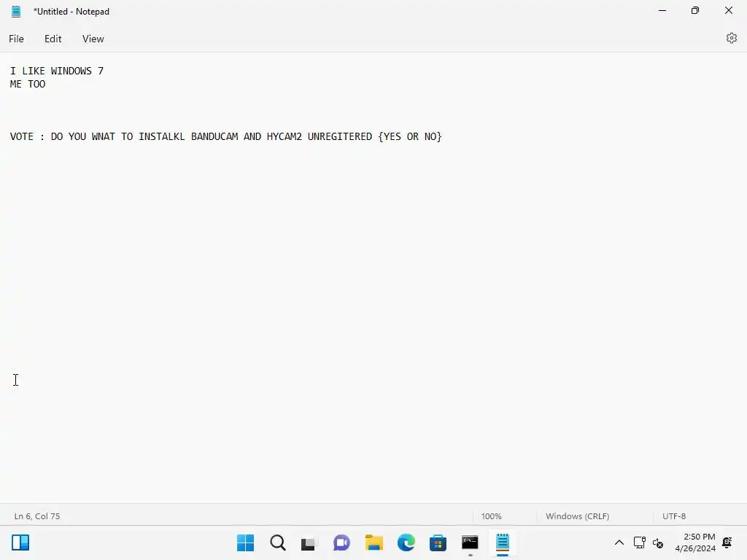
Task: Launch Microsoft Edge from taskbar
Action: pos(406,542)
